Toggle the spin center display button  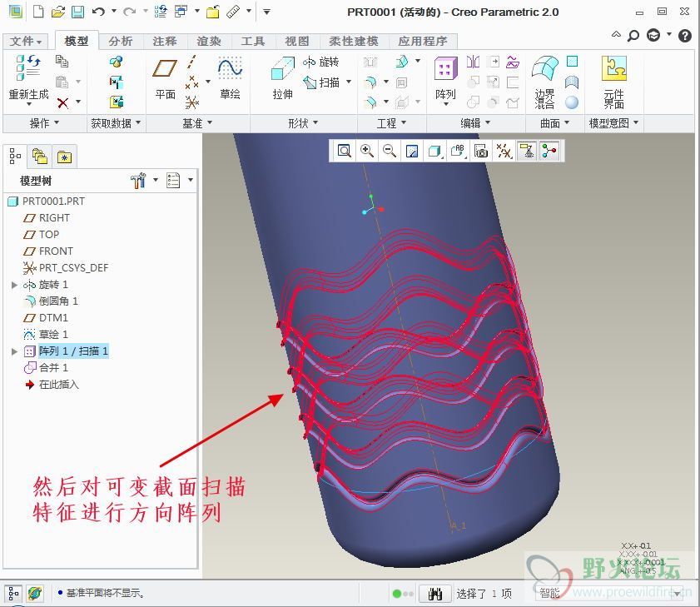pos(549,151)
